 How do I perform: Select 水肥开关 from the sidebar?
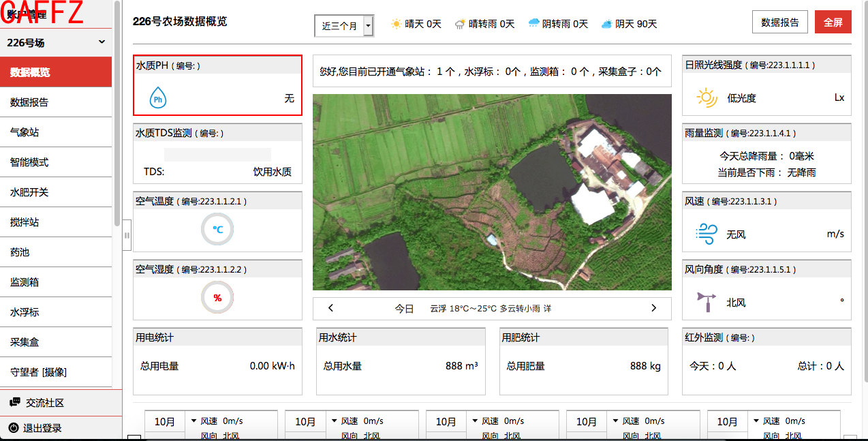pyautogui.click(x=29, y=192)
